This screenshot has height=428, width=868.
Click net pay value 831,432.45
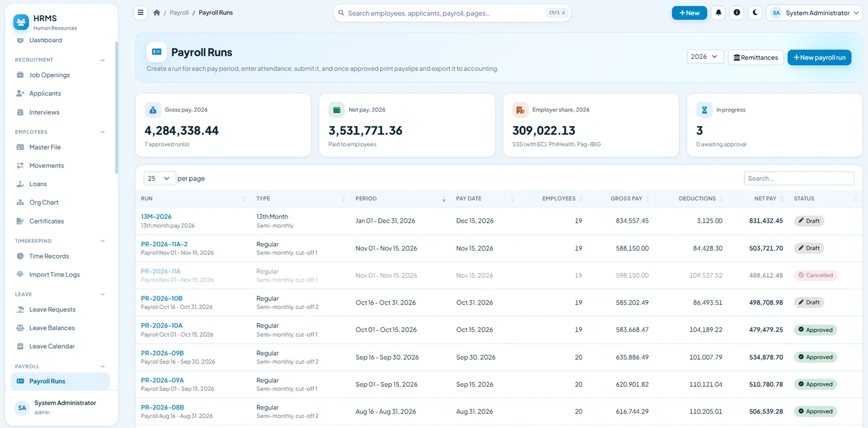766,221
